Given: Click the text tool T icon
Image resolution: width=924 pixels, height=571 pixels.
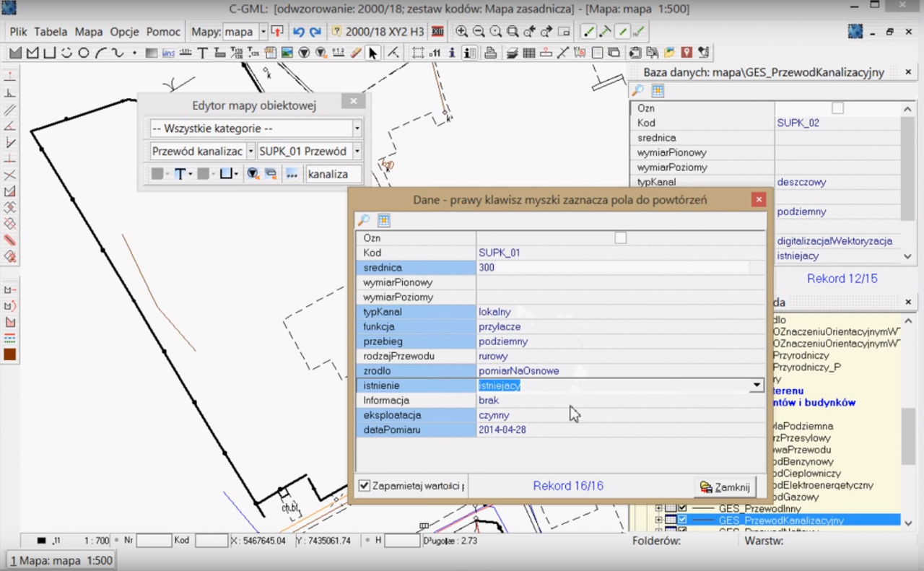Looking at the screenshot, I should [203, 53].
